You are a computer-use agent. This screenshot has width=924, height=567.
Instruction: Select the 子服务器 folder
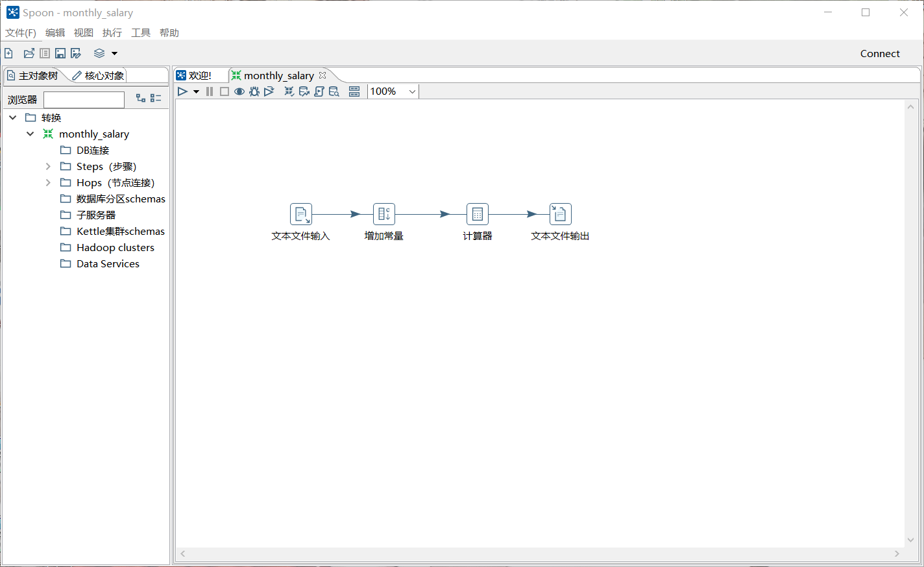pos(96,215)
